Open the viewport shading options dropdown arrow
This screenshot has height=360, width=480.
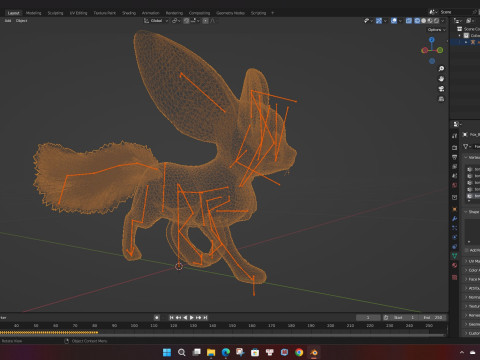(x=443, y=21)
